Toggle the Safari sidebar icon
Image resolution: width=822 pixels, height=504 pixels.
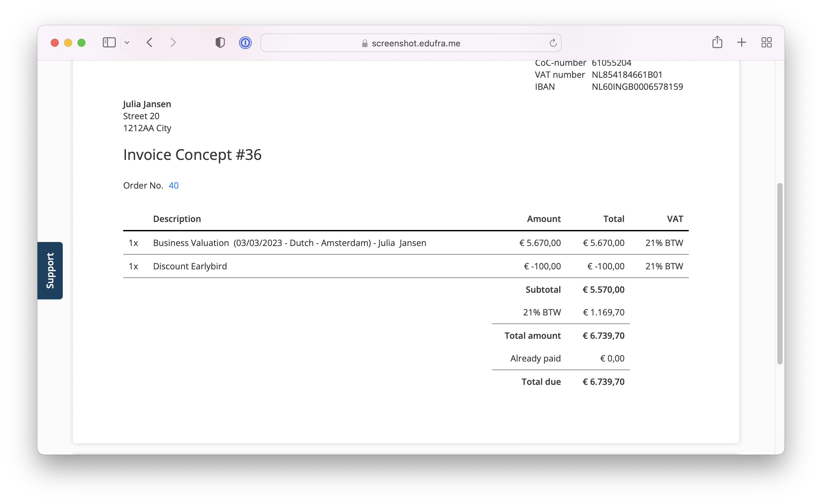click(x=109, y=43)
